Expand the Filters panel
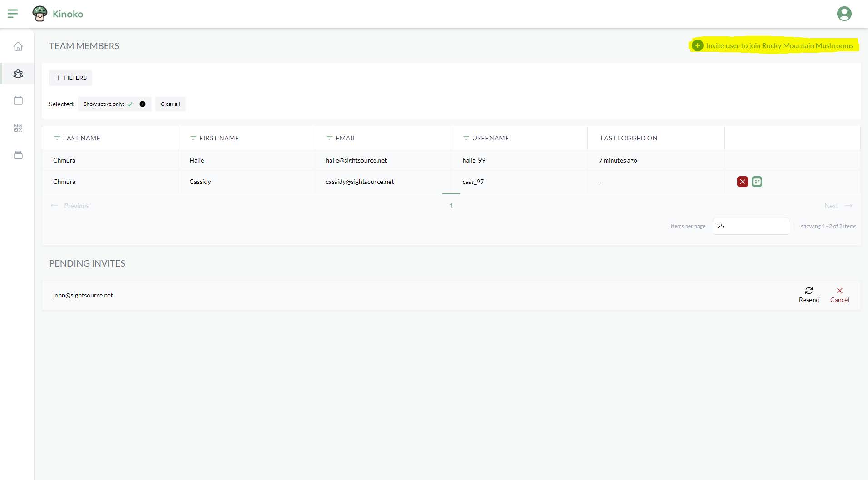 71,78
